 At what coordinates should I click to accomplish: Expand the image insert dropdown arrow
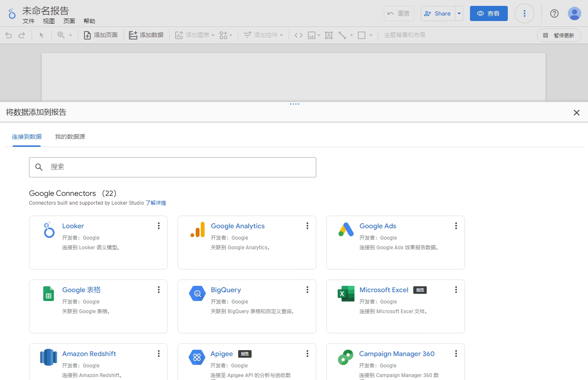tap(319, 35)
